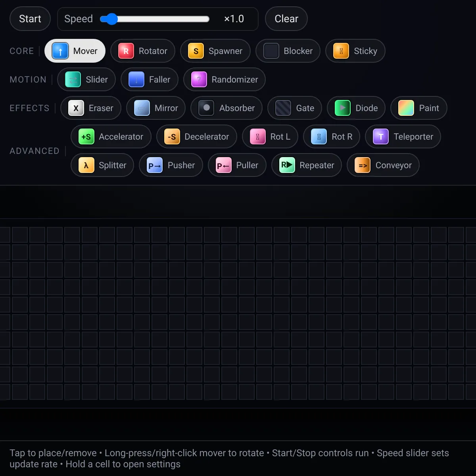Pick the Blocker cell tool
476x476 pixels.
coord(288,51)
